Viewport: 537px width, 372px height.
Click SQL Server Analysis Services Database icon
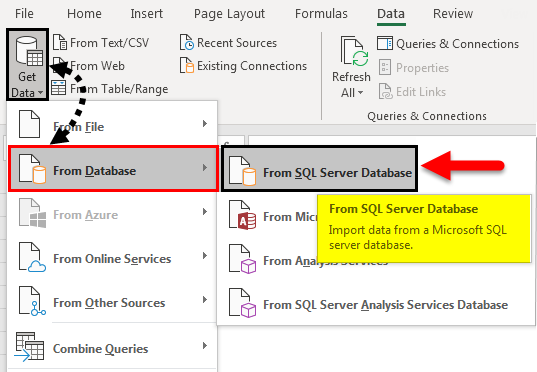[242, 302]
